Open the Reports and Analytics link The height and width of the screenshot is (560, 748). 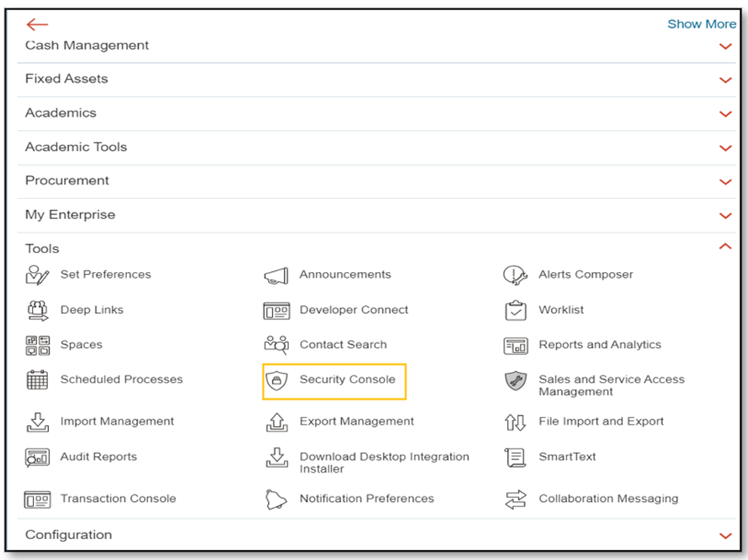click(600, 345)
